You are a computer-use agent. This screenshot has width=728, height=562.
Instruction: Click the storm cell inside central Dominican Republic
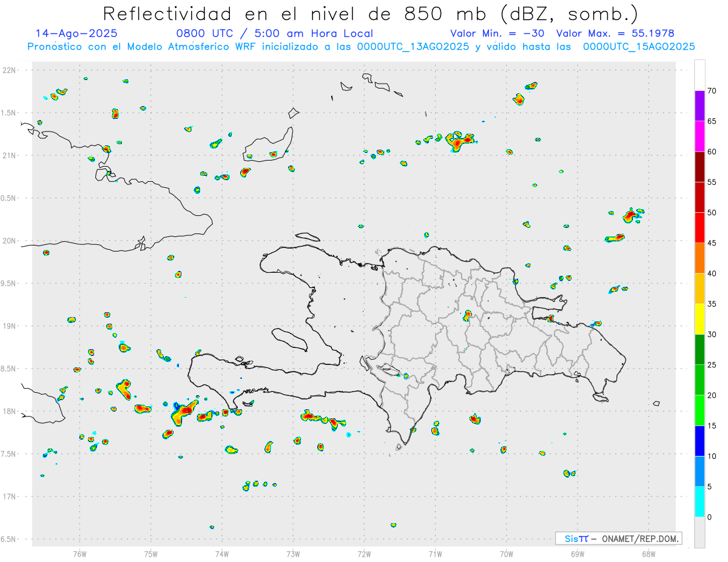[468, 315]
